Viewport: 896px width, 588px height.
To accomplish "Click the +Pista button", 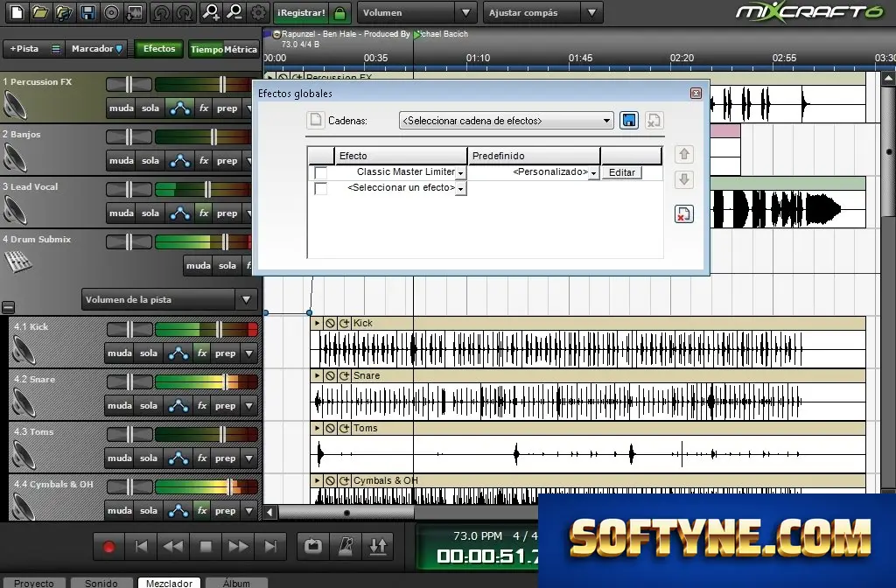I will [x=24, y=49].
